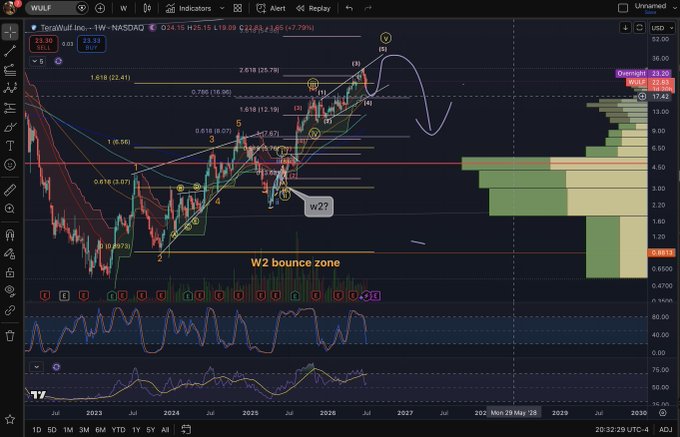Select the w2? callout annotation
680x437 pixels.
click(319, 206)
